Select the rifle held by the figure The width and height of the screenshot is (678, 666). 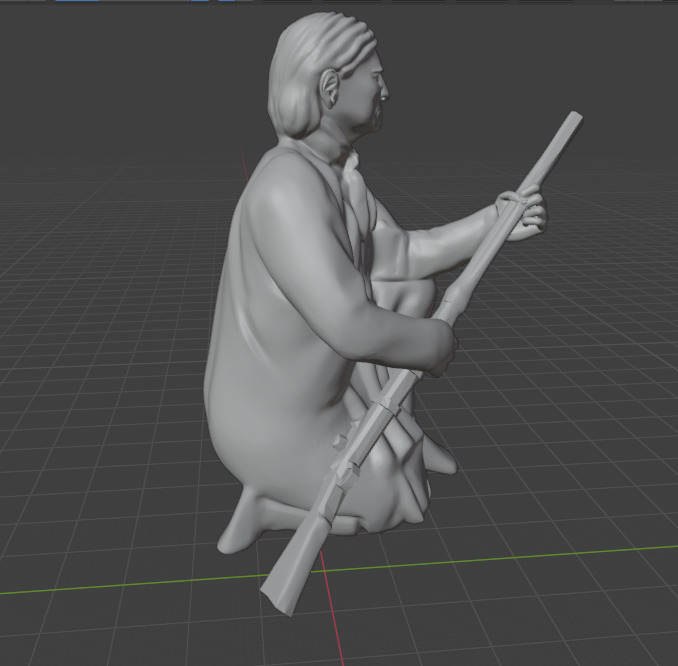(422, 363)
